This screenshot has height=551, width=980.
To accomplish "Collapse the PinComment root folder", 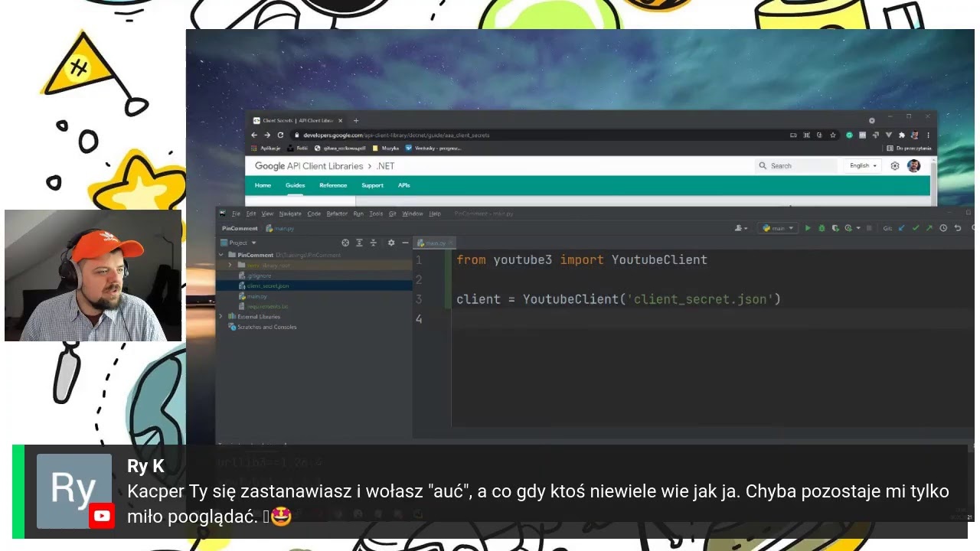I will pyautogui.click(x=221, y=255).
